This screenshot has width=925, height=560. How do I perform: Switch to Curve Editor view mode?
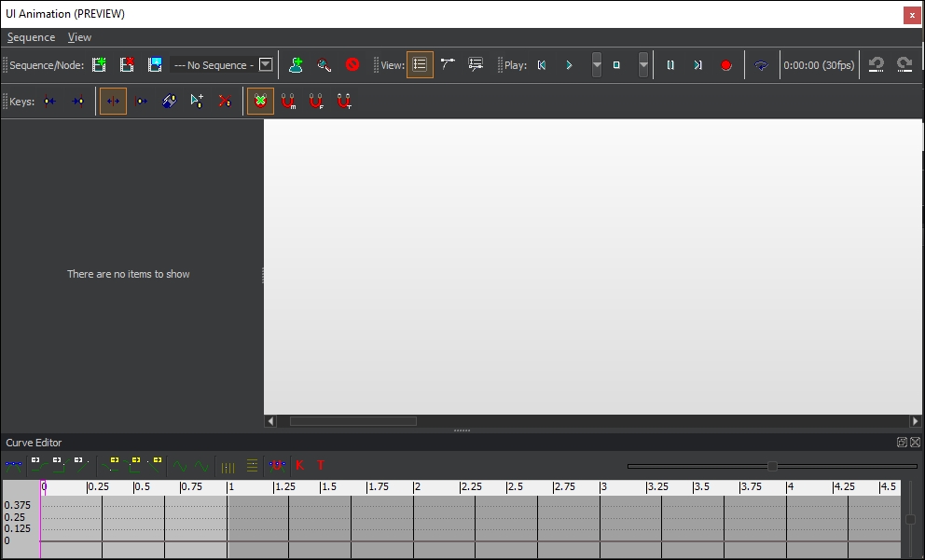pyautogui.click(x=448, y=65)
